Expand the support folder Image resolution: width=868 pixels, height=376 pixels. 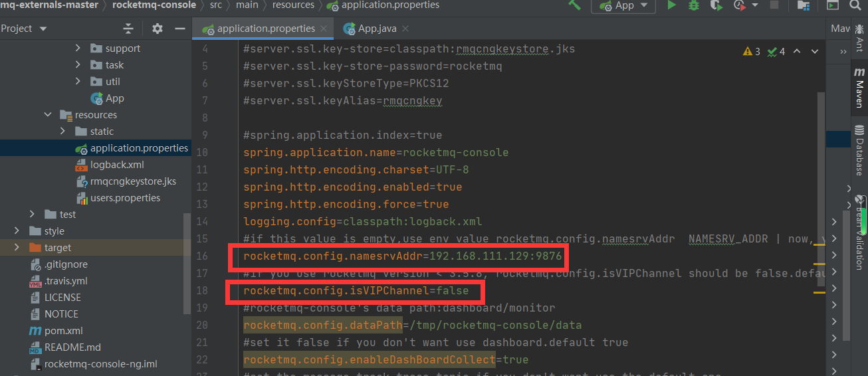pos(78,48)
